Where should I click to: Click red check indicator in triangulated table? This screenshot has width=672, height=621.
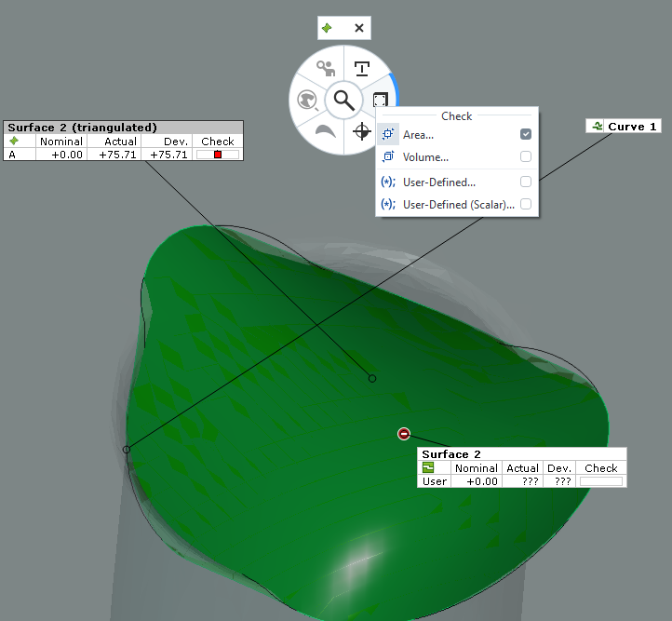point(218,155)
